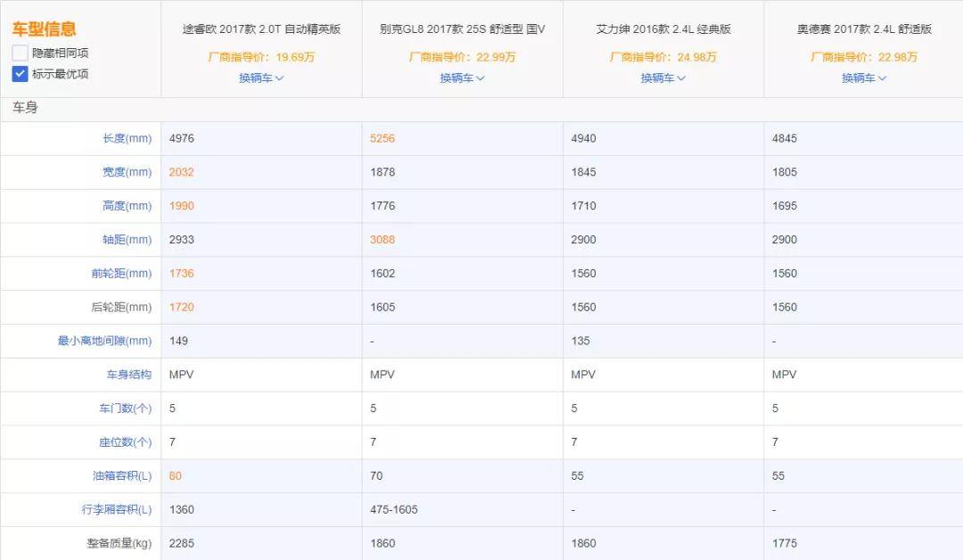Click the 油箱容积(L) parameter label

[x=122, y=476]
